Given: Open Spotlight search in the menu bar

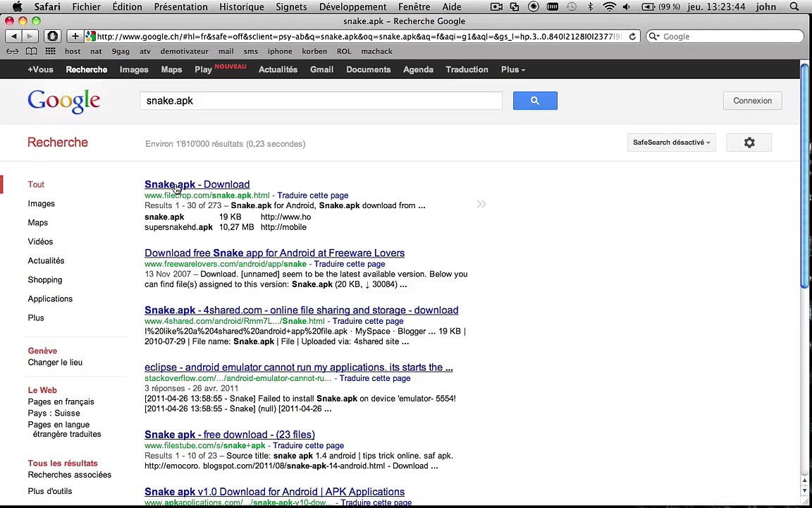Looking at the screenshot, I should pyautogui.click(x=794, y=7).
